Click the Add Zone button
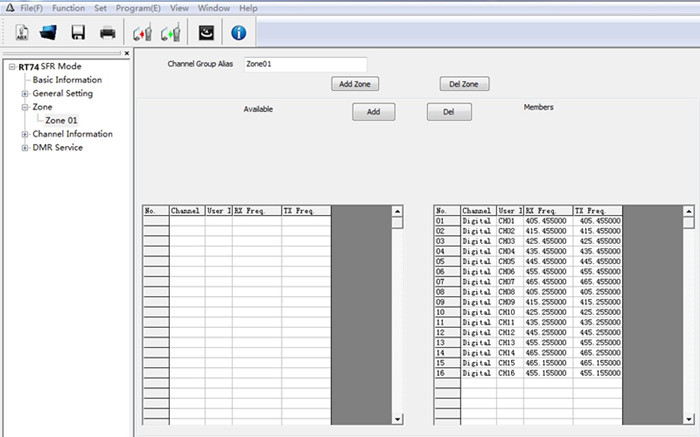Viewport: 700px width, 437px height. (355, 84)
